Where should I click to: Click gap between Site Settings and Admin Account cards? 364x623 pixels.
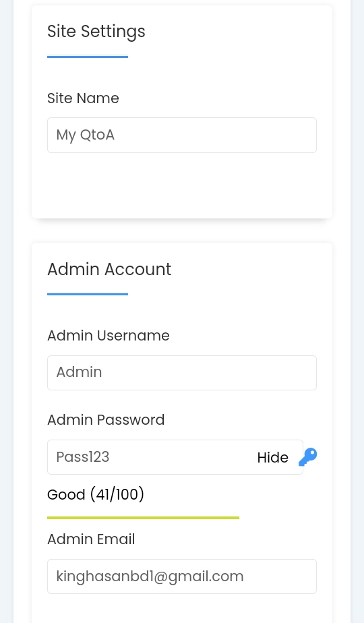182,231
